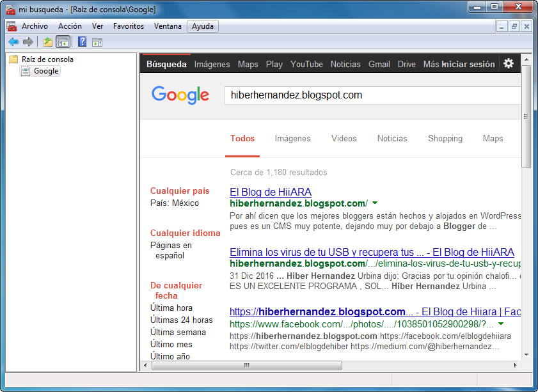Filter results by Última semana
Image resolution: width=538 pixels, height=392 pixels.
pos(178,332)
